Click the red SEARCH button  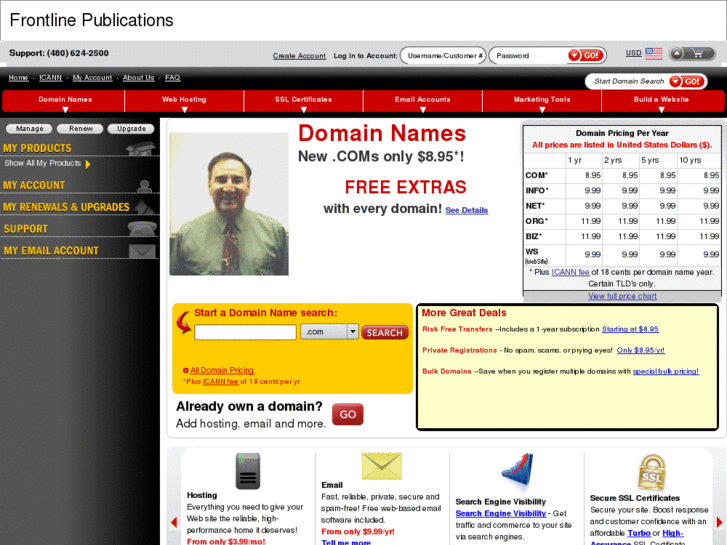[385, 333]
